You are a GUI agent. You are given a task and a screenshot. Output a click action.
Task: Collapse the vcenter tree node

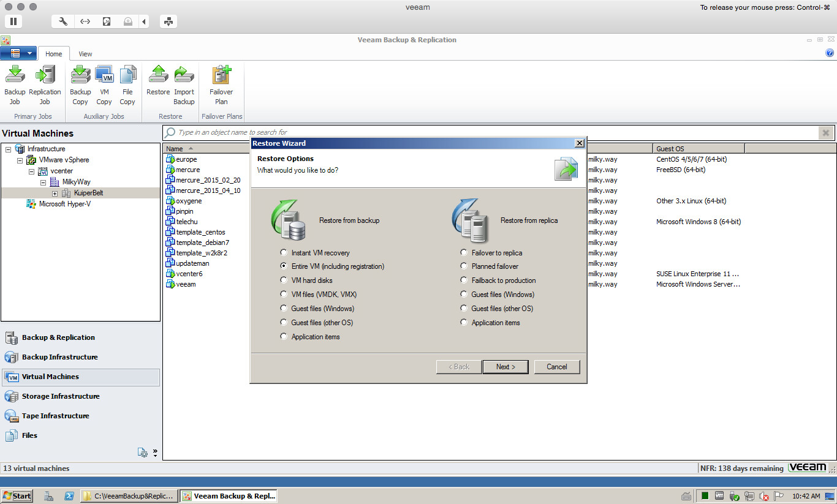coord(32,171)
